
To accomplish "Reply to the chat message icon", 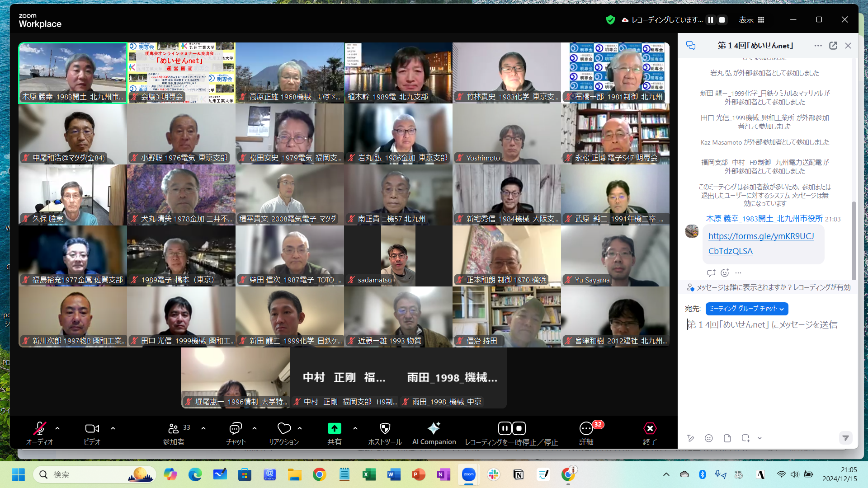I will (x=711, y=273).
